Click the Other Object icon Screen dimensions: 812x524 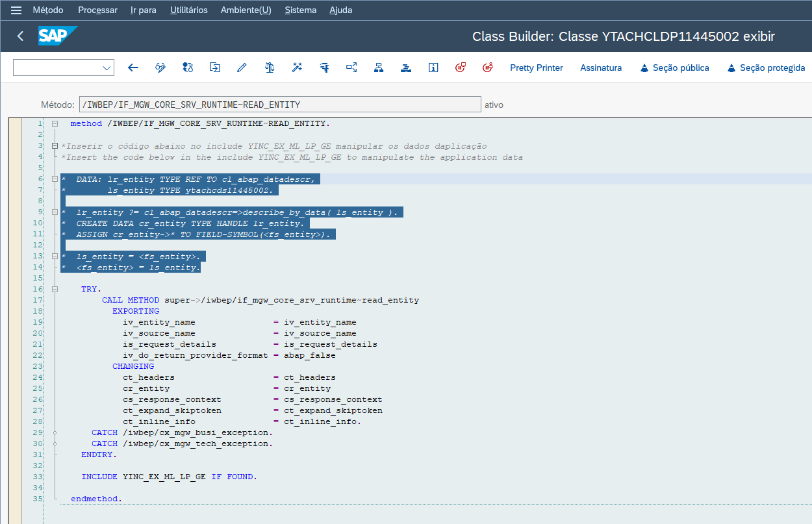215,68
